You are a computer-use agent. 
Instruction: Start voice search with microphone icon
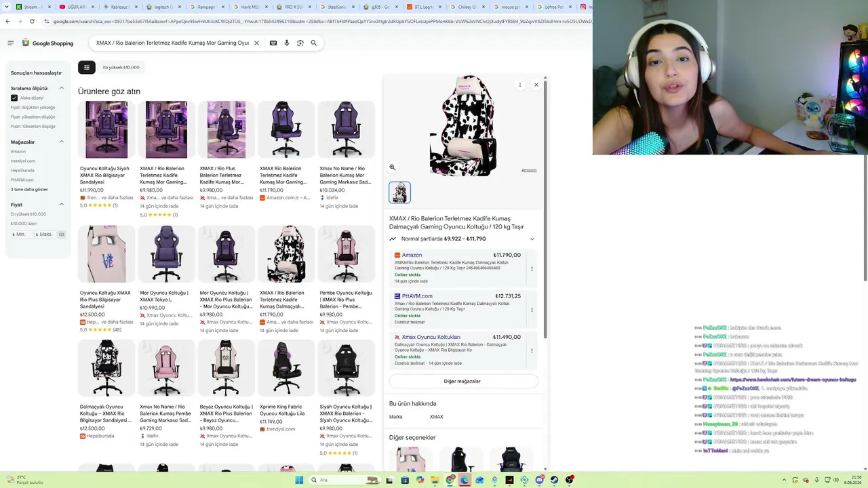(287, 43)
